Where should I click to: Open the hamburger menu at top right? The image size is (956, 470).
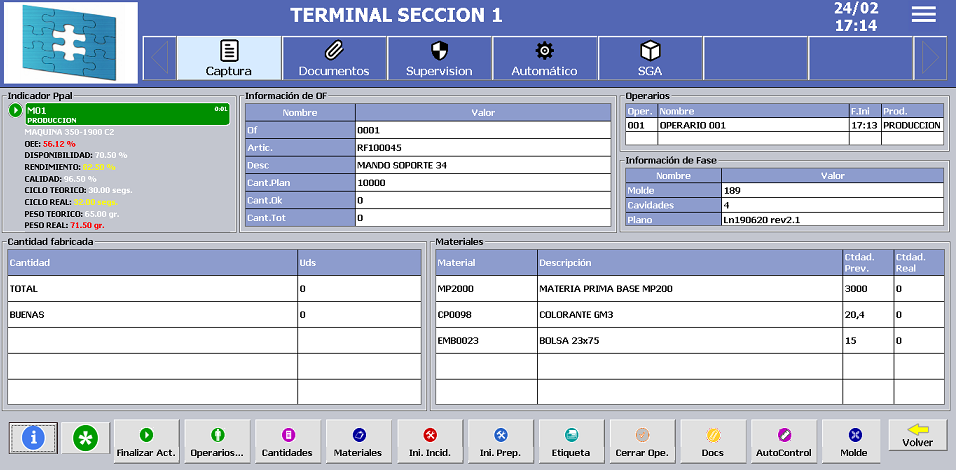click(x=923, y=14)
